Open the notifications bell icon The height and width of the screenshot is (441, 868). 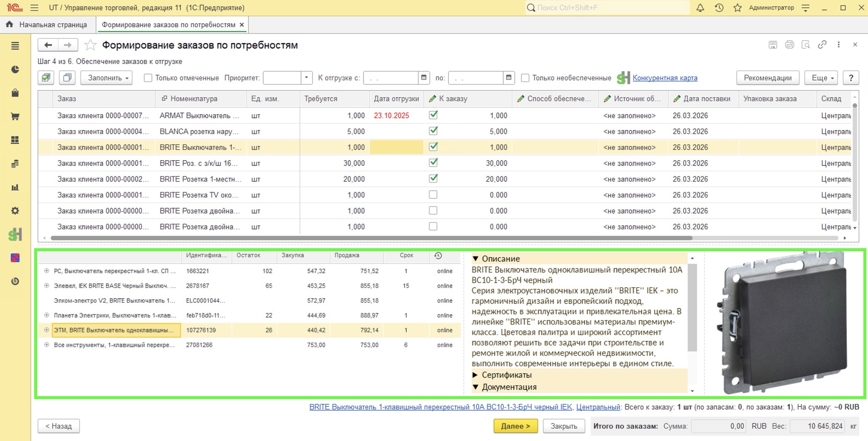tap(700, 8)
